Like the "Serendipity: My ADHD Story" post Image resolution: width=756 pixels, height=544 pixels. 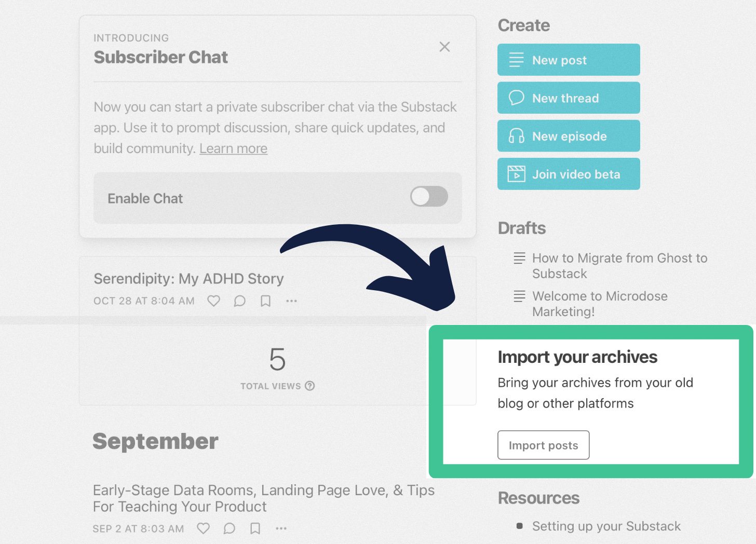[213, 301]
